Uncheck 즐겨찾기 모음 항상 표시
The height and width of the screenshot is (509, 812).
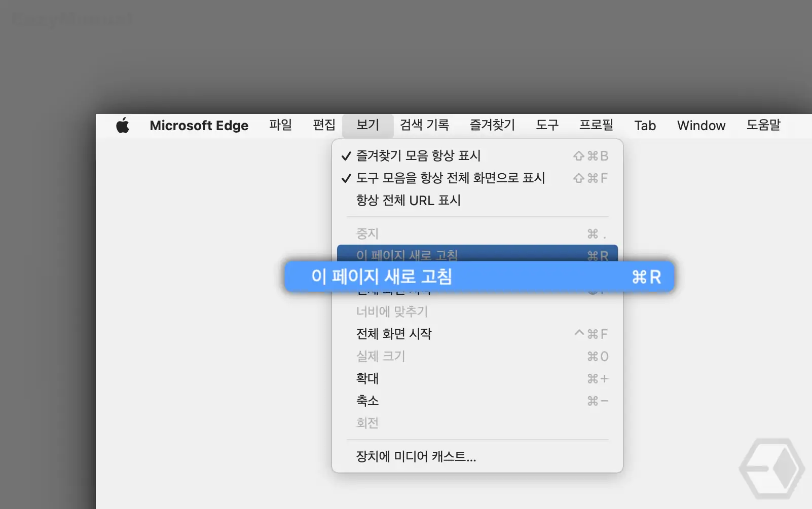tap(477, 156)
